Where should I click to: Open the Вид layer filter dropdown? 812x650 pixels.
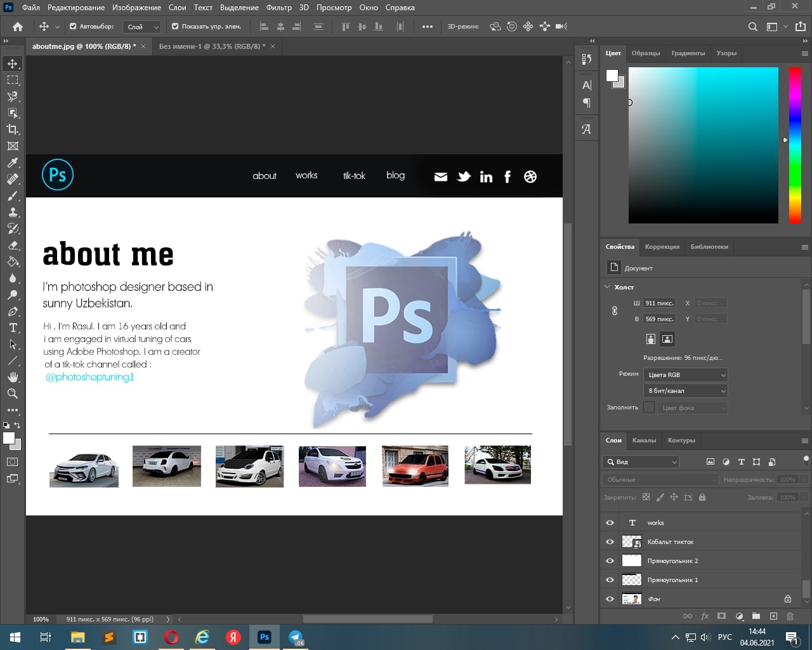(641, 461)
